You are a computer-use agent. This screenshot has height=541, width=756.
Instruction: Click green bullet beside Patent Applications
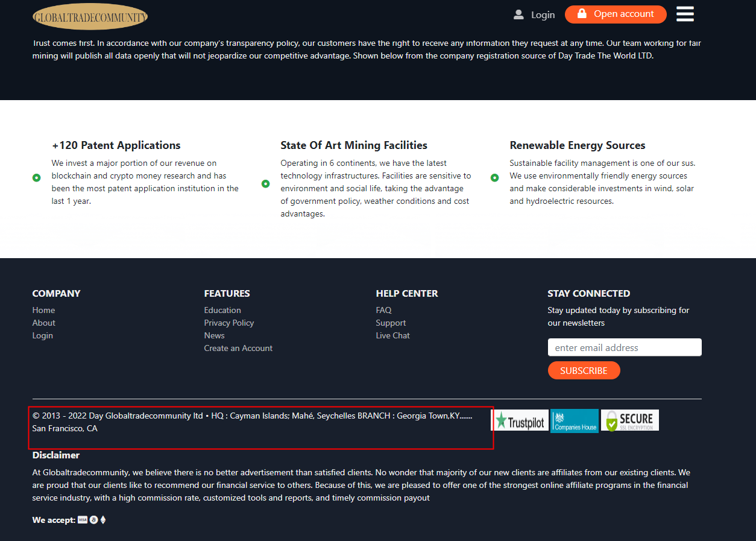(x=37, y=178)
